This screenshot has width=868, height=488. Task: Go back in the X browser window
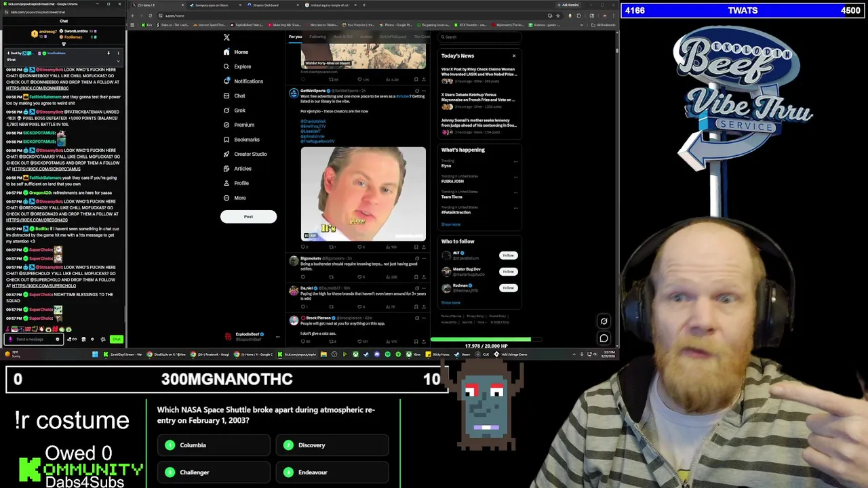point(133,16)
